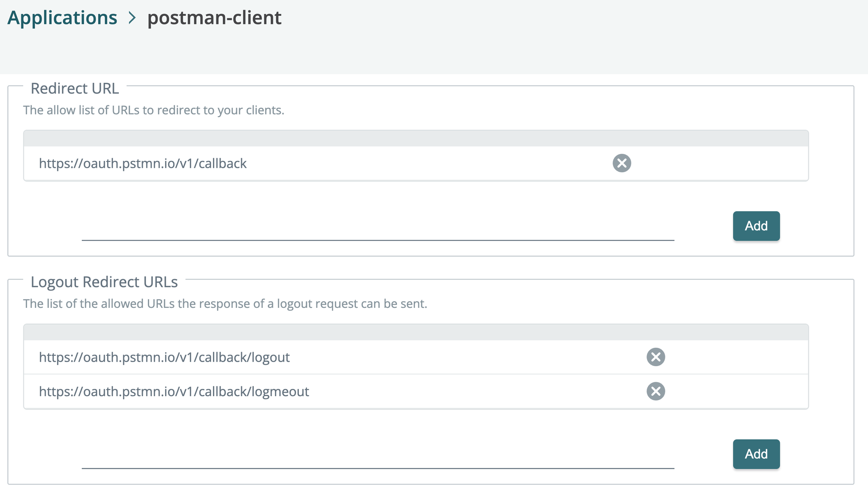Select the callback/logmeout URL text
Viewport: 868px width, 491px height.
(x=174, y=392)
